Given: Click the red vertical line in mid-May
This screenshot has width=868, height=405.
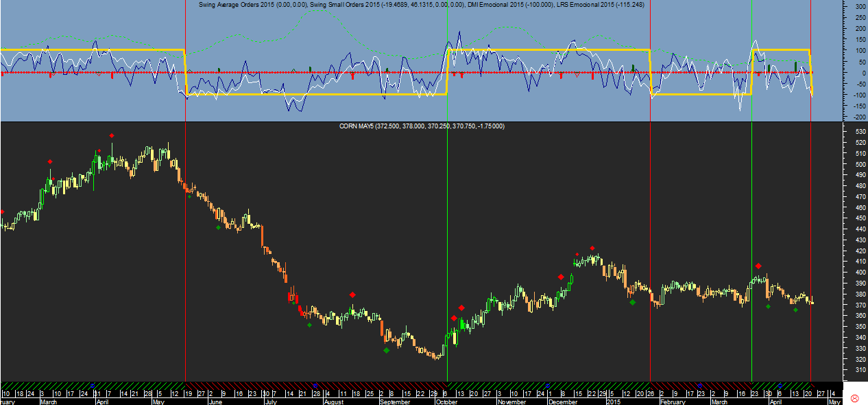Looking at the screenshot, I should pyautogui.click(x=185, y=240).
